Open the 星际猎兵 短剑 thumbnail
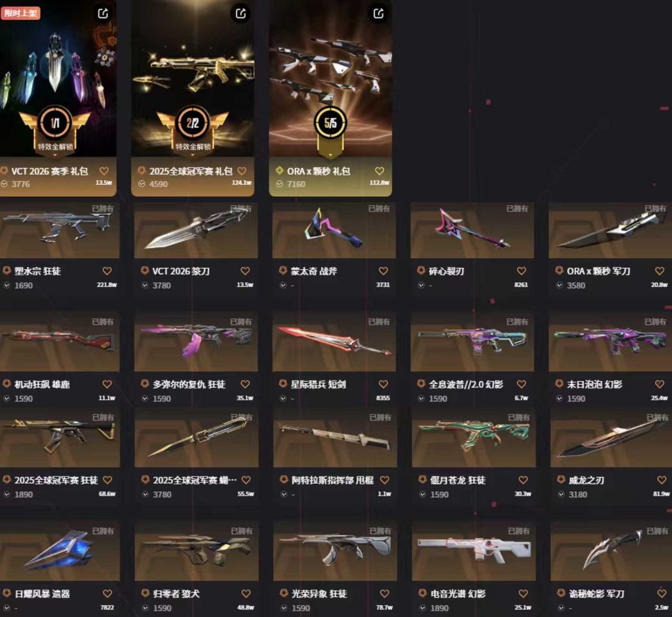The height and width of the screenshot is (617, 672). tap(334, 341)
